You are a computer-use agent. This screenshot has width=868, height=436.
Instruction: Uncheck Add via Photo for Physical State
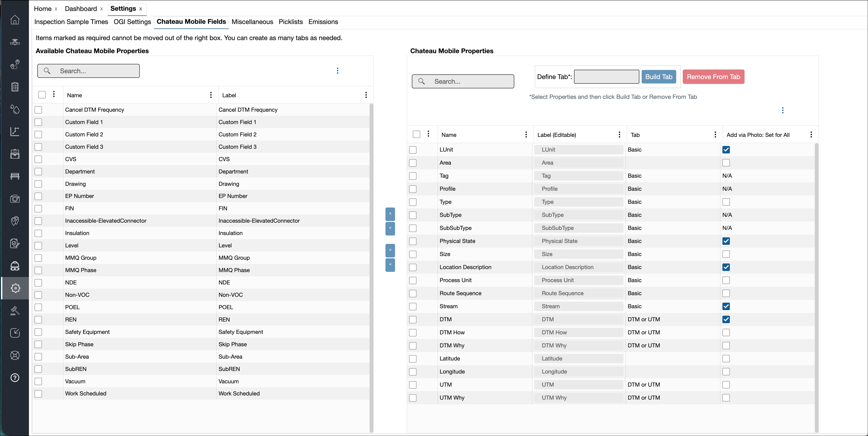coord(726,241)
